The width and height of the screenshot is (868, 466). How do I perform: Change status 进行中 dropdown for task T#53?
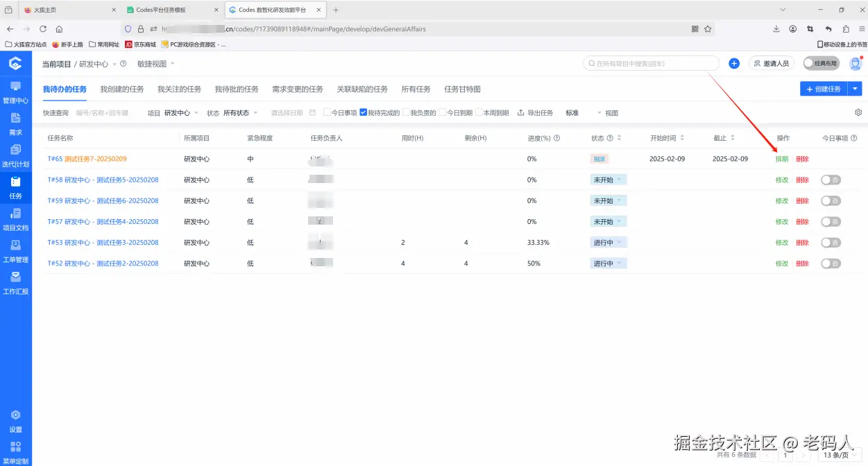[x=609, y=243]
